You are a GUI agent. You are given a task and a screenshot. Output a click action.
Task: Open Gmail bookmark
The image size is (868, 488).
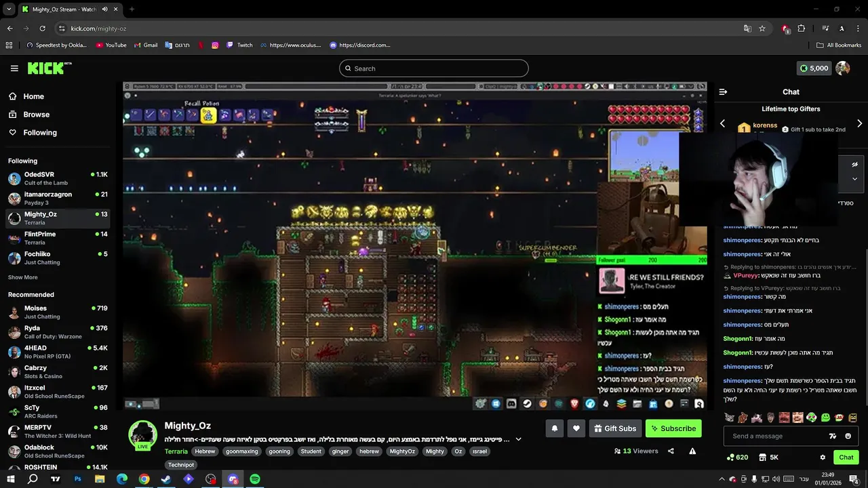pyautogui.click(x=146, y=45)
